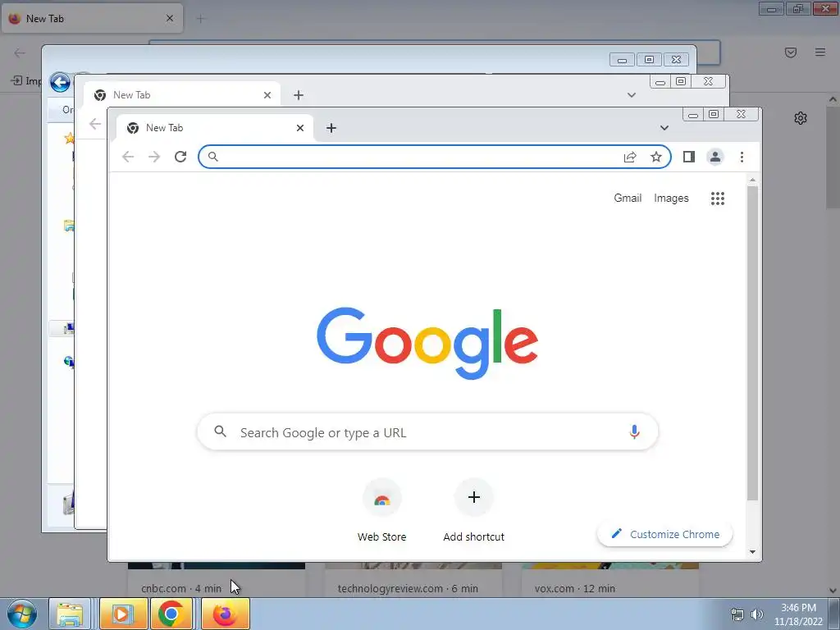The image size is (840, 630).
Task: Open new tab in front Chrome window
Action: tap(331, 128)
